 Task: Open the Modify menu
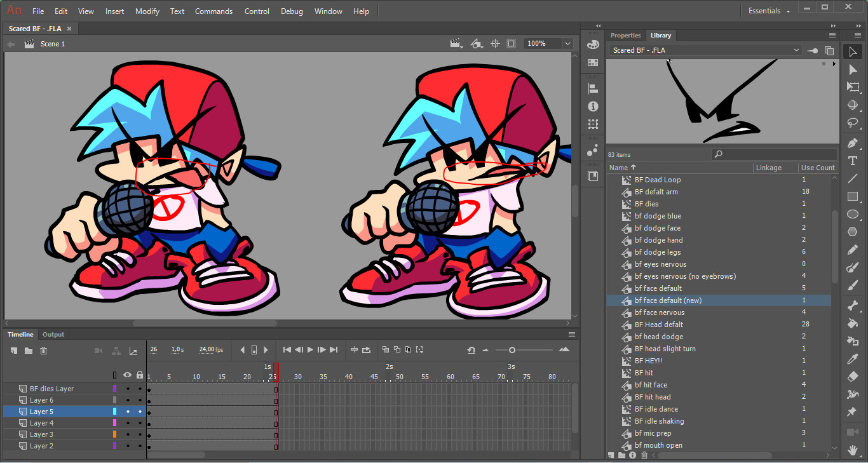(147, 11)
